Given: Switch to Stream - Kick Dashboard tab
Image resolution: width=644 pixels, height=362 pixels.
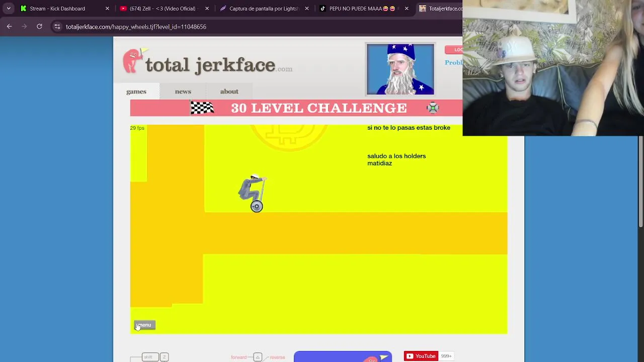Looking at the screenshot, I should coord(63,9).
